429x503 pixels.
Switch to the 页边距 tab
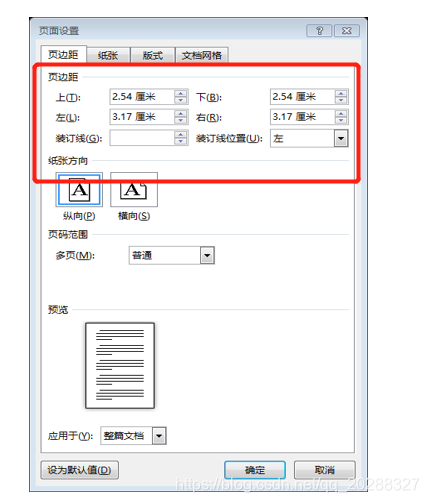click(64, 54)
